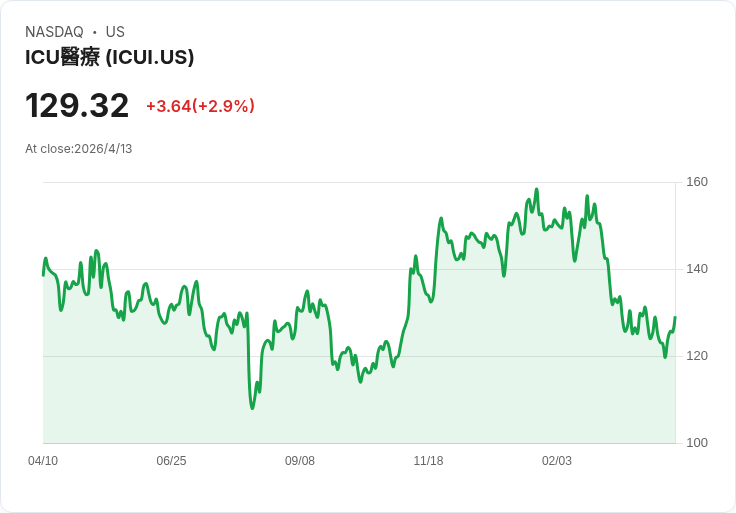Click the 04/10 x-axis date label
This screenshot has width=736, height=513.
click(43, 461)
